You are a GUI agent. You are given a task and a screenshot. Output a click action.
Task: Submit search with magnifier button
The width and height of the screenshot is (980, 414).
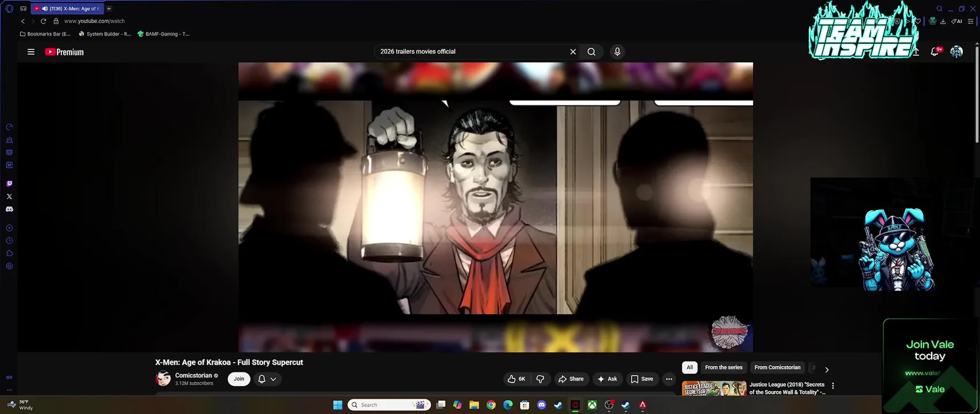pos(591,52)
